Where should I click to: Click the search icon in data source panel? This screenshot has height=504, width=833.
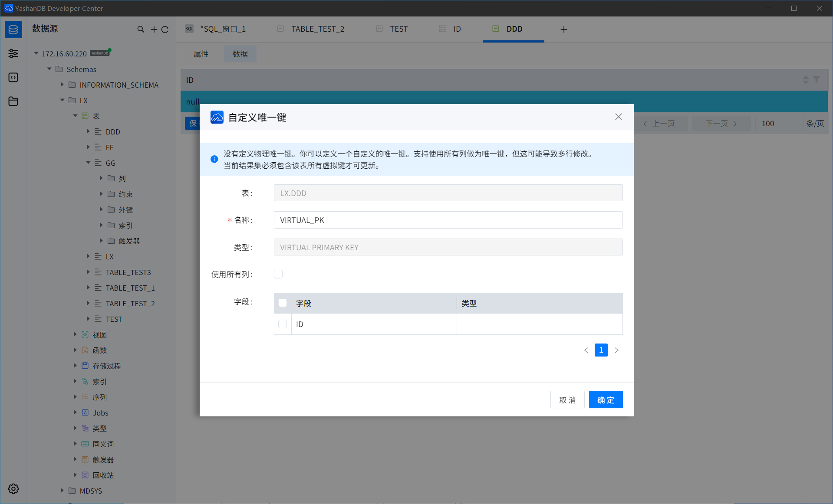[141, 29]
